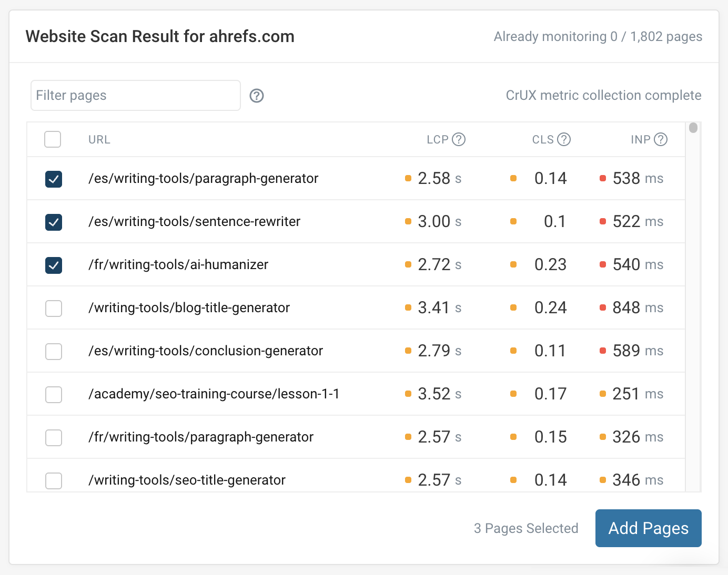Uncheck the /es/writing-tools/sentence-rewriter checkbox

pos(54,222)
